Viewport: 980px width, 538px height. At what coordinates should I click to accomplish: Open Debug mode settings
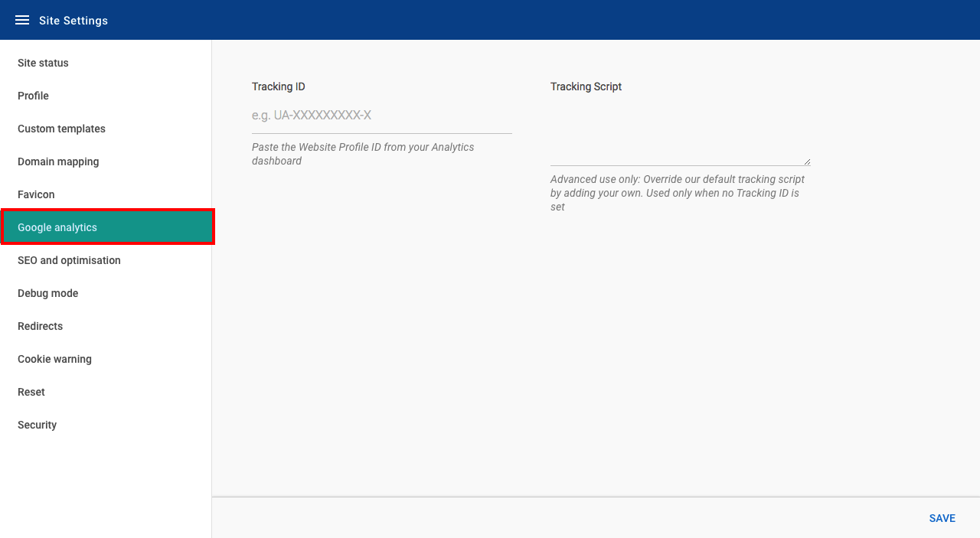click(x=106, y=293)
